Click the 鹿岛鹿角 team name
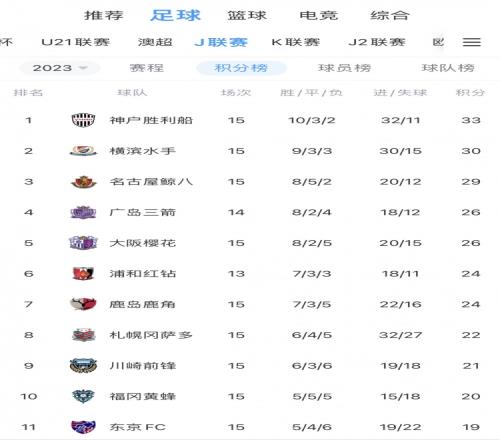 click(x=143, y=304)
